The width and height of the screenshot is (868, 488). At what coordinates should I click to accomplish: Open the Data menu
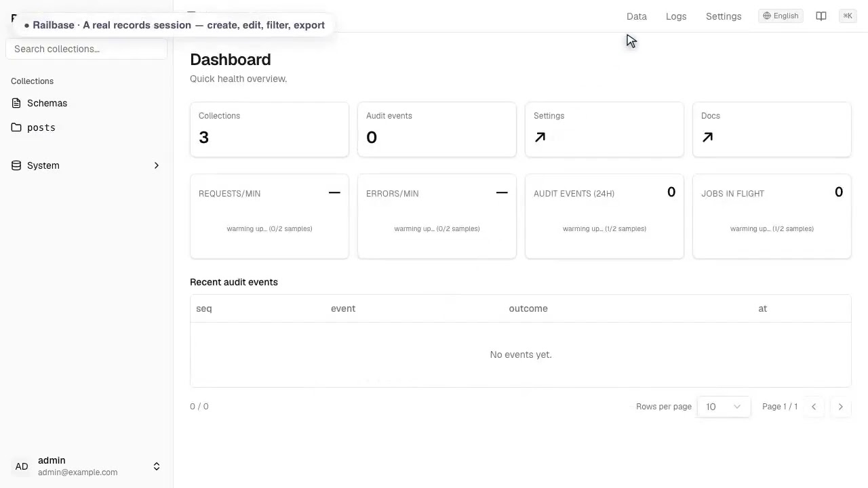(637, 16)
